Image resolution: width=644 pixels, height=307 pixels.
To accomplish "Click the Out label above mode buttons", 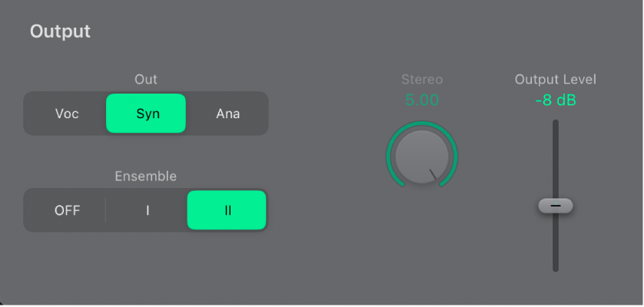I will point(146,78).
